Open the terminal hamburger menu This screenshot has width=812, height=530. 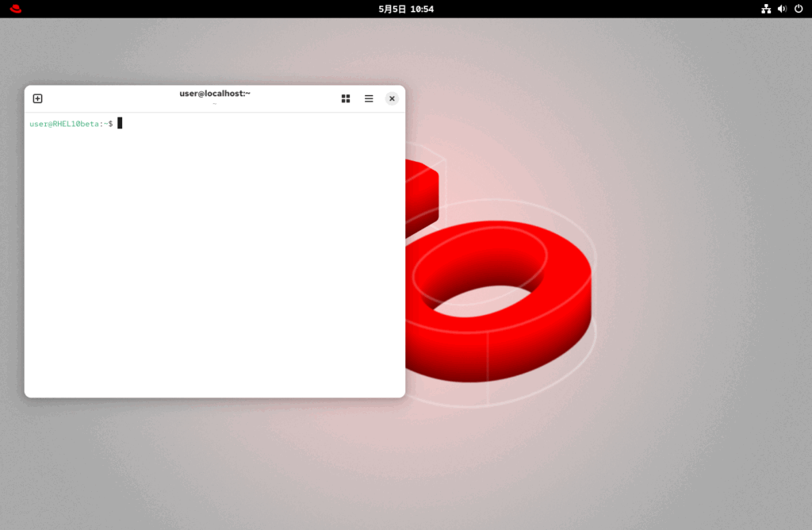click(369, 98)
